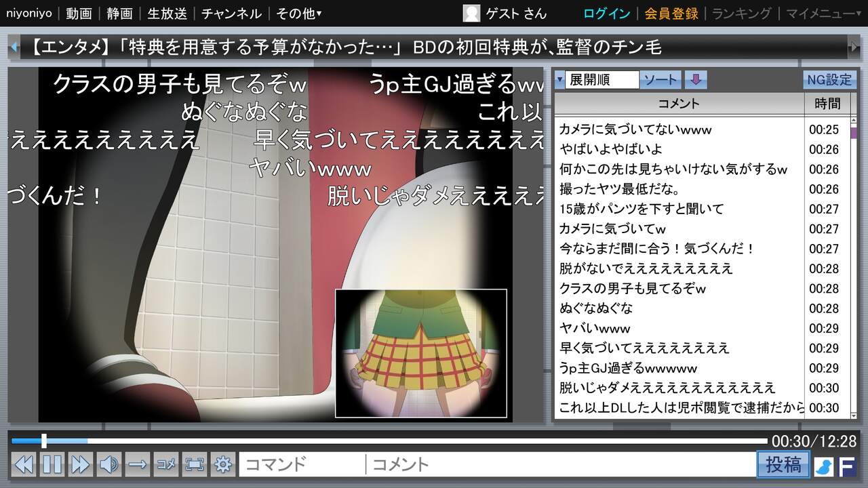Mute audio with the speaker icon

click(108, 464)
